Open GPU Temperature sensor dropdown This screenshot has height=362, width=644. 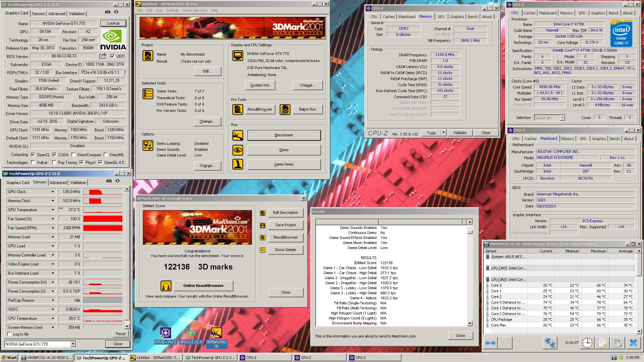click(x=53, y=210)
